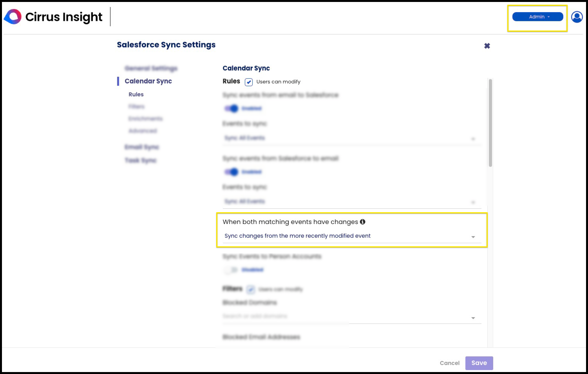
Task: Close the Salesforce Sync Settings dialog
Action: [487, 46]
